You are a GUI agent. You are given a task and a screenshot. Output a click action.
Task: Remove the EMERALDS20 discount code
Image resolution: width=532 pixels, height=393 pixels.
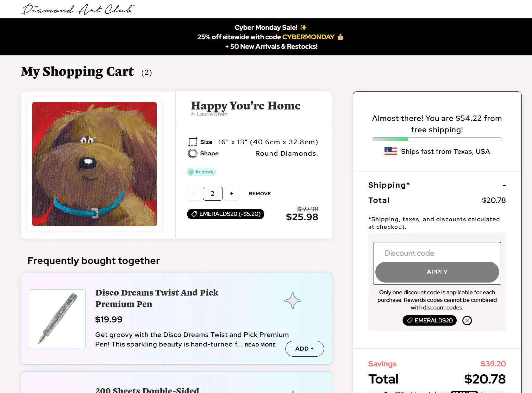pos(467,321)
